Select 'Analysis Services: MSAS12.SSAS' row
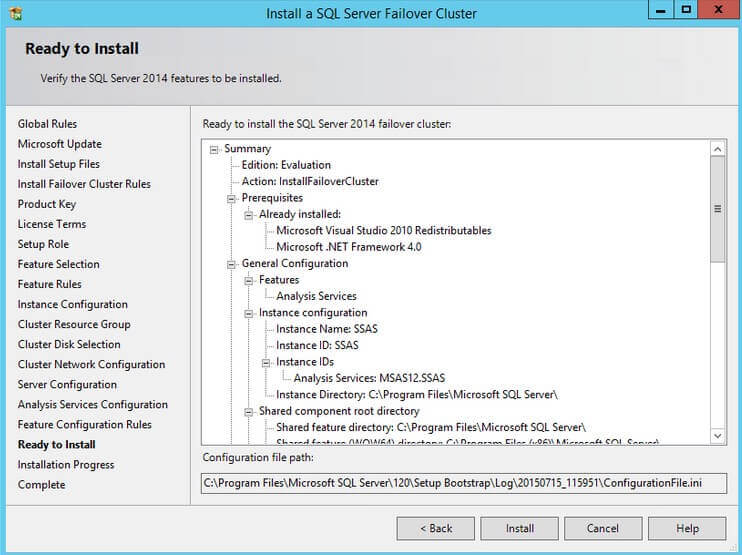Screen dimensions: 742x555 point(369,379)
